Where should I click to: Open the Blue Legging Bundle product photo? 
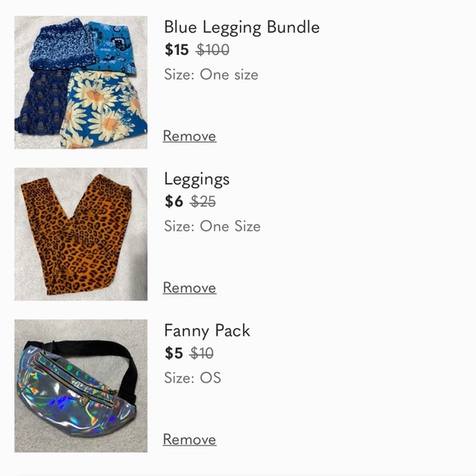click(x=80, y=82)
